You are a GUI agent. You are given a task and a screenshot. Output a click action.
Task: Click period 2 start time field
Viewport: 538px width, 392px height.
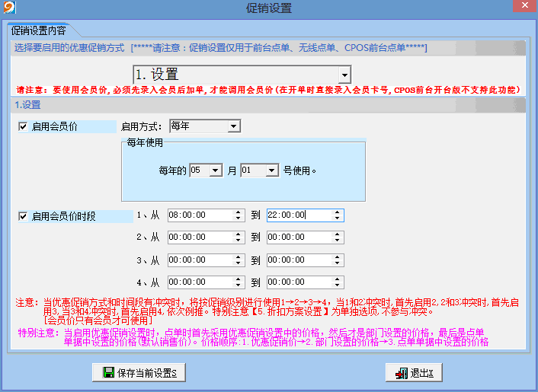200,237
